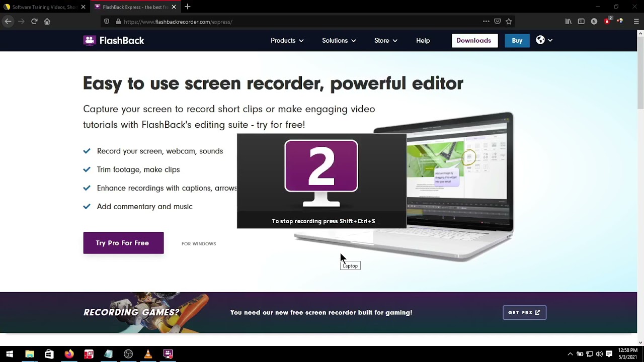This screenshot has height=362, width=644.
Task: Click the Firefox taskbar icon
Action: 69,354
